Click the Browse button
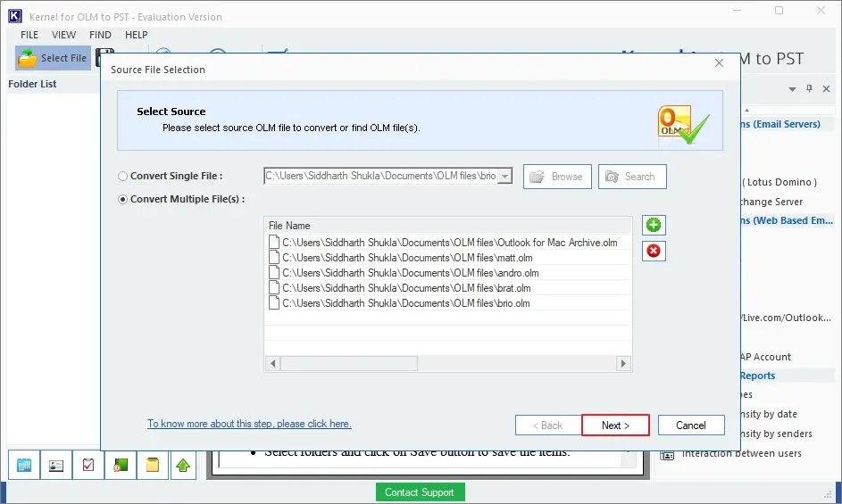The image size is (842, 504). point(557,177)
